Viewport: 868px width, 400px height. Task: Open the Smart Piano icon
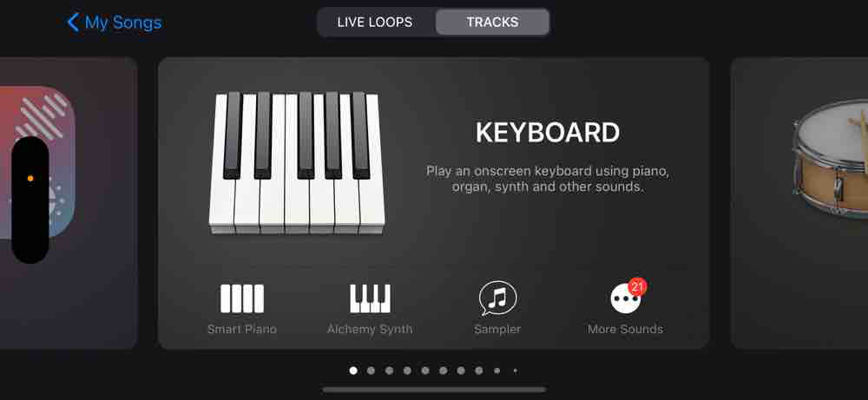(242, 298)
